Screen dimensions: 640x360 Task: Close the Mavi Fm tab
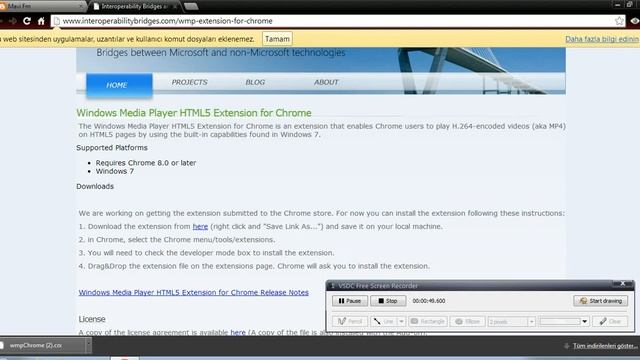click(81, 6)
